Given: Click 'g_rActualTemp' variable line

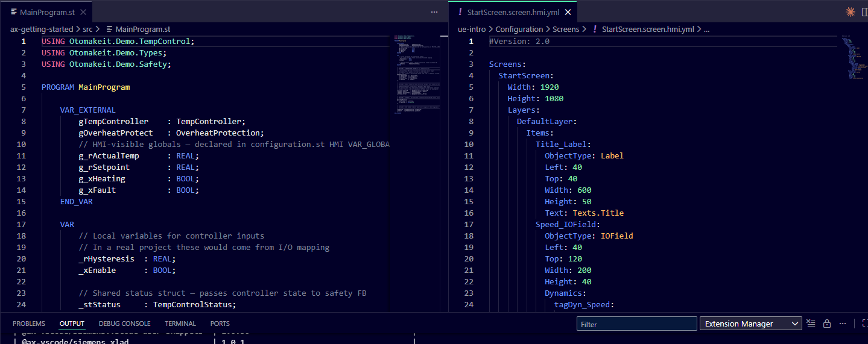Looking at the screenshot, I should coord(139,155).
